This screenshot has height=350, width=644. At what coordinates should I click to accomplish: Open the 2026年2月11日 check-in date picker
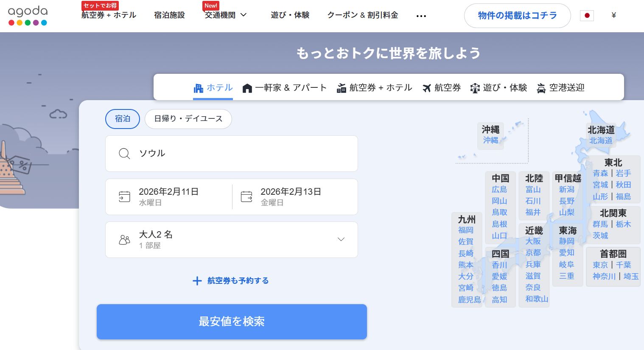pyautogui.click(x=169, y=196)
